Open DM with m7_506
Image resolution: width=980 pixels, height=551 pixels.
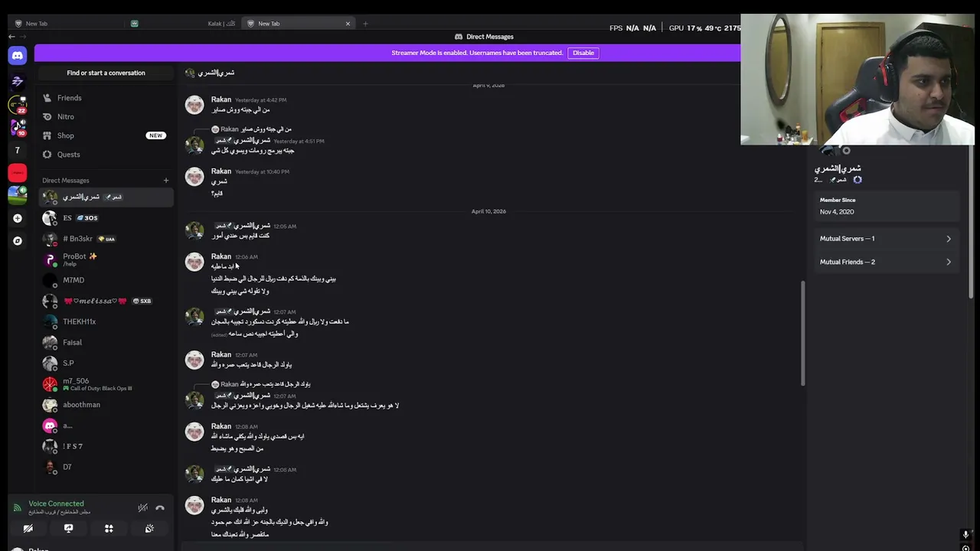coord(106,383)
